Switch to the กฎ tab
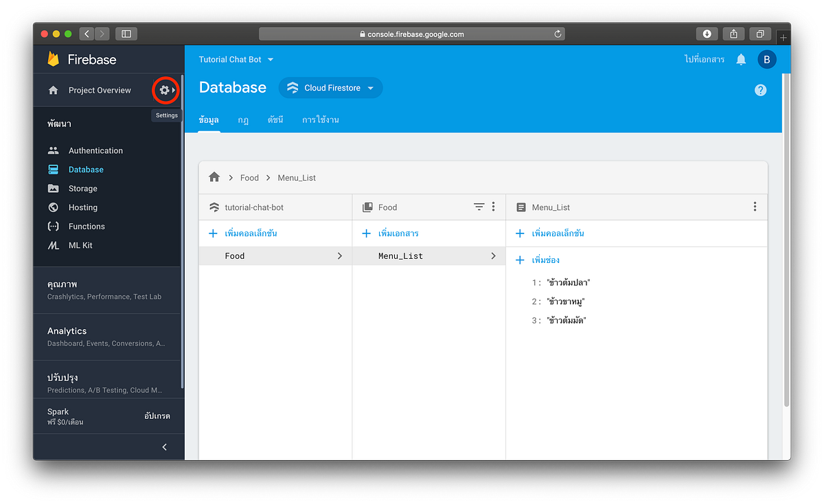This screenshot has width=824, height=504. coord(242,119)
